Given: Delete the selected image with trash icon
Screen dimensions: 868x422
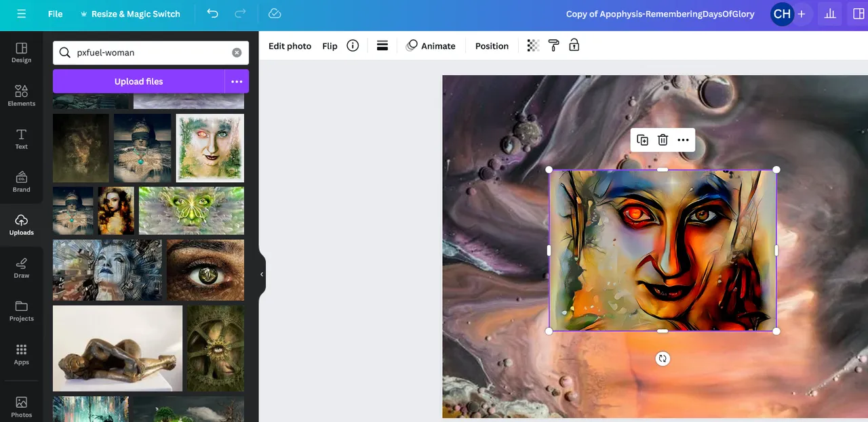Looking at the screenshot, I should click(663, 140).
